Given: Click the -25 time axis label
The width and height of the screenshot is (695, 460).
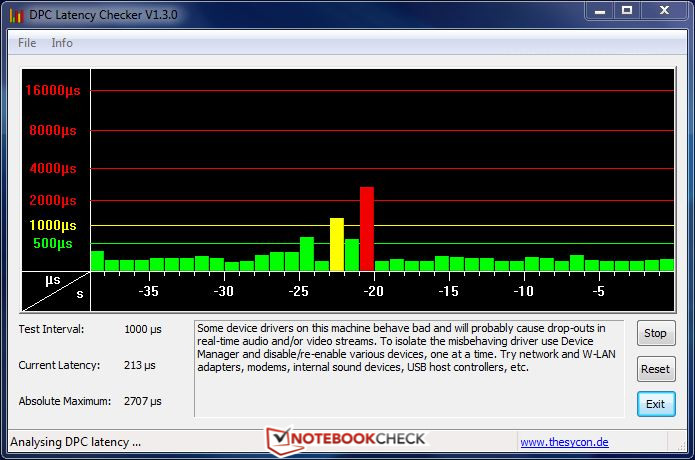Looking at the screenshot, I should point(298,292).
